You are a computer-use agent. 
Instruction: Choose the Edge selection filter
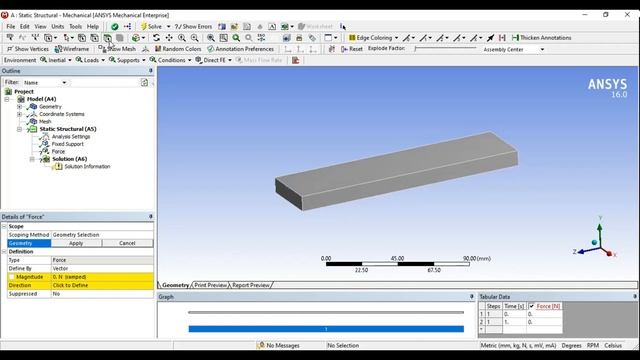point(94,38)
